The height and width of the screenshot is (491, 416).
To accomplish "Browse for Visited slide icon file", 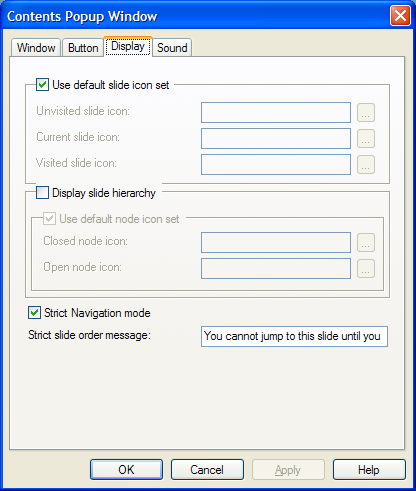I will click(x=366, y=165).
